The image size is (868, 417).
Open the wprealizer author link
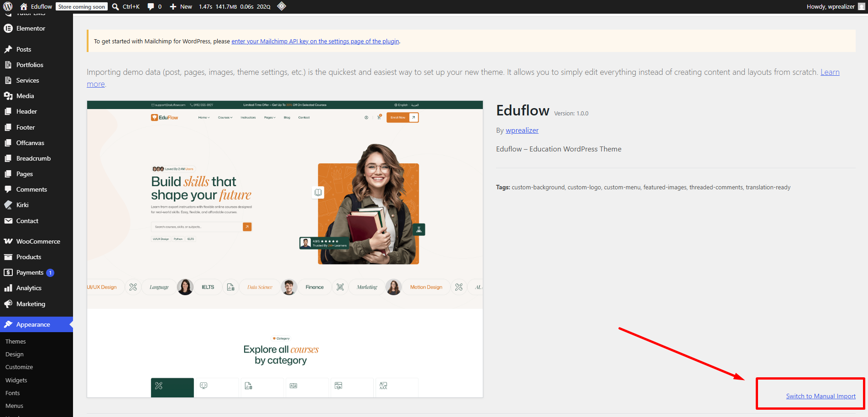[522, 130]
